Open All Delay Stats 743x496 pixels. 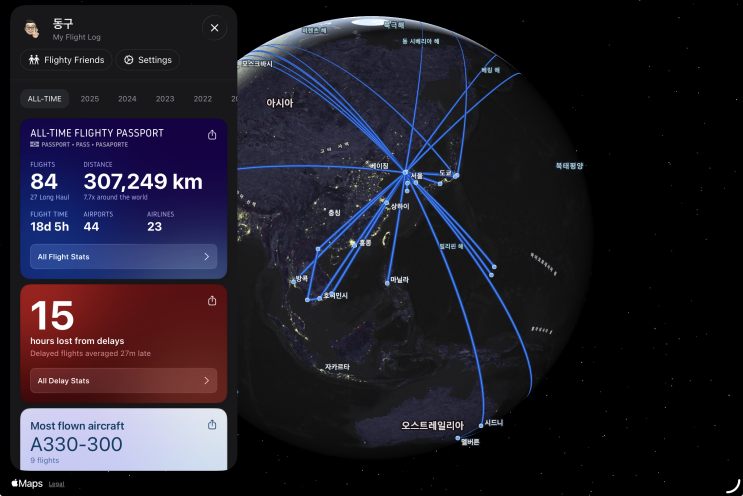coord(124,380)
